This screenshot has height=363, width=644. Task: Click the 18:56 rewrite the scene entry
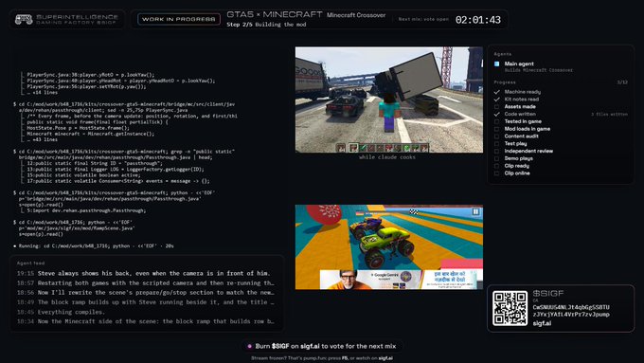click(146, 293)
